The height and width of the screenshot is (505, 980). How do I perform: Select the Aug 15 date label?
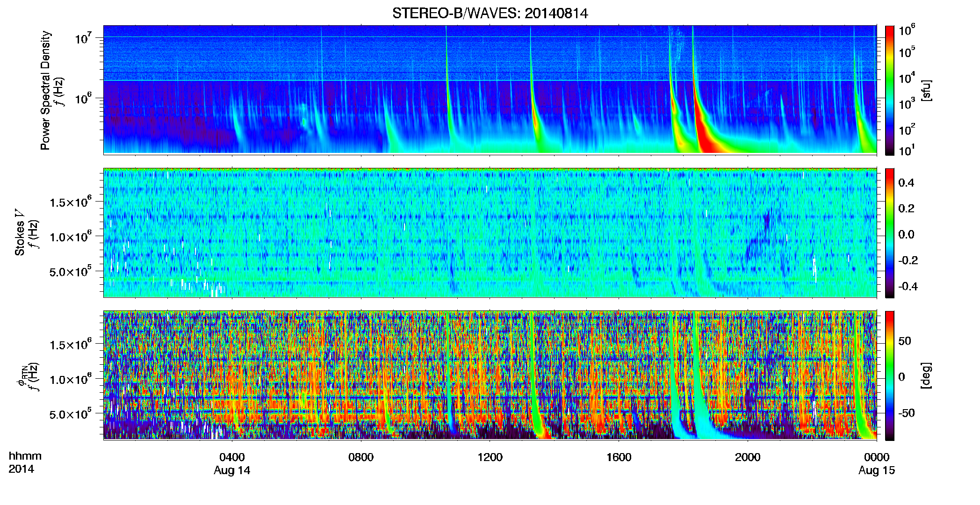(877, 470)
